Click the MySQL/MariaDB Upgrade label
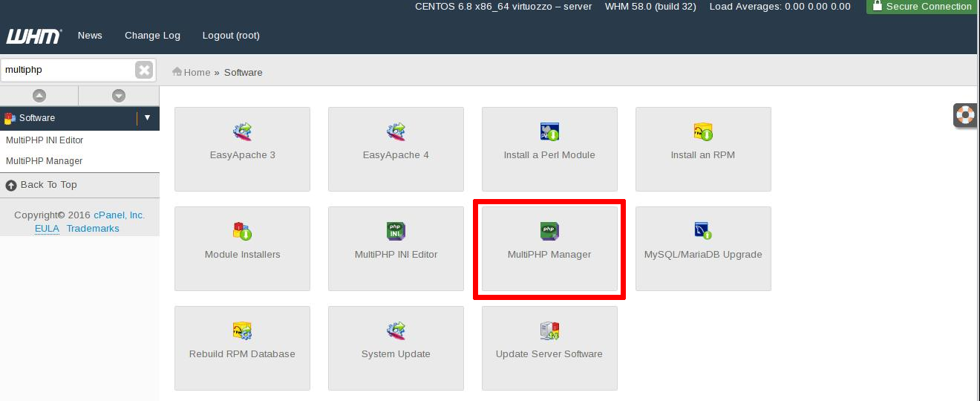Viewport: 980px width, 401px height. click(x=703, y=255)
